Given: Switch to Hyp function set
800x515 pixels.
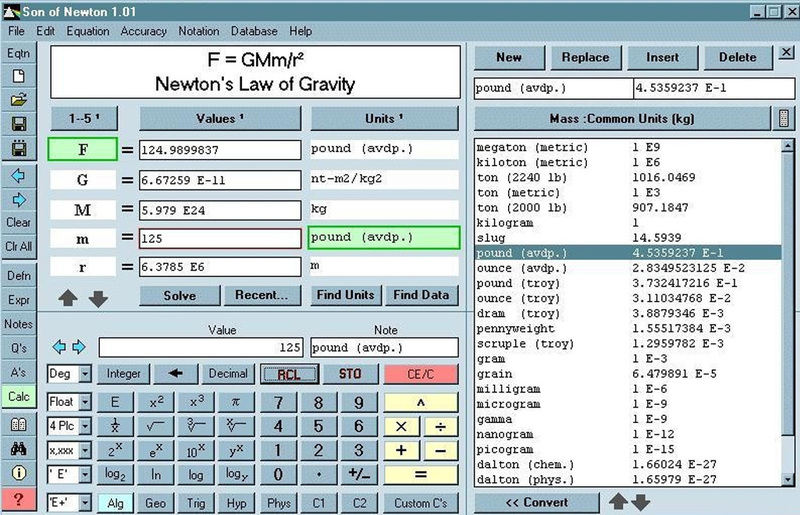Looking at the screenshot, I should [236, 503].
